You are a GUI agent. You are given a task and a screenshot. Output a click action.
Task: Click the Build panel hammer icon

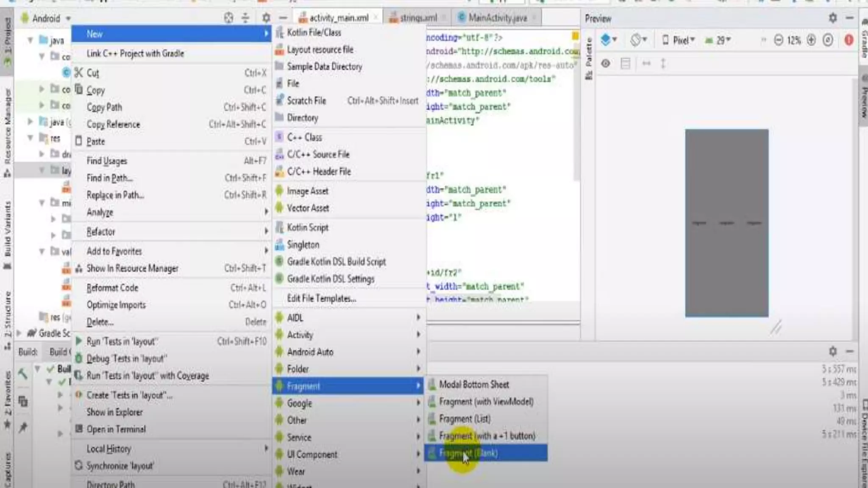click(x=23, y=373)
